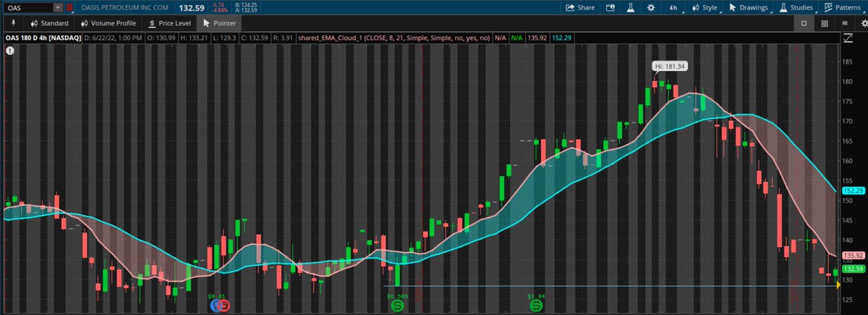Screen dimensions: 868x315
Task: Expand the symbol selector dropdown arrow
Action: pyautogui.click(x=57, y=8)
